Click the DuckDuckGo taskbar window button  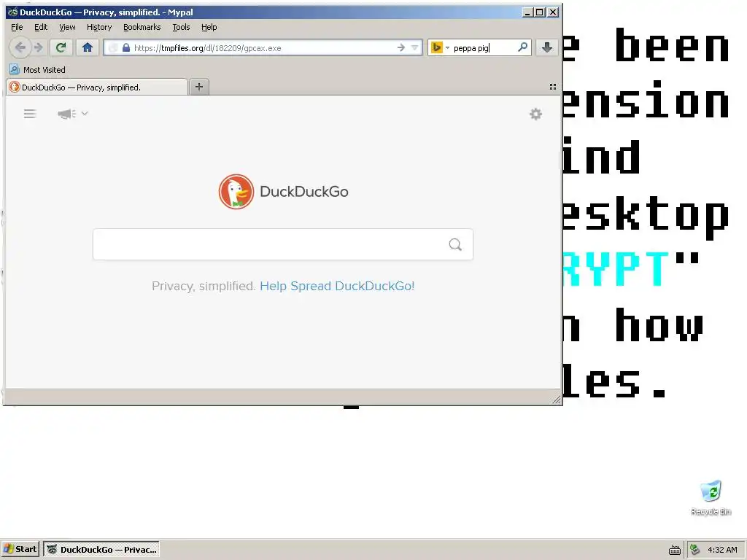pos(101,549)
